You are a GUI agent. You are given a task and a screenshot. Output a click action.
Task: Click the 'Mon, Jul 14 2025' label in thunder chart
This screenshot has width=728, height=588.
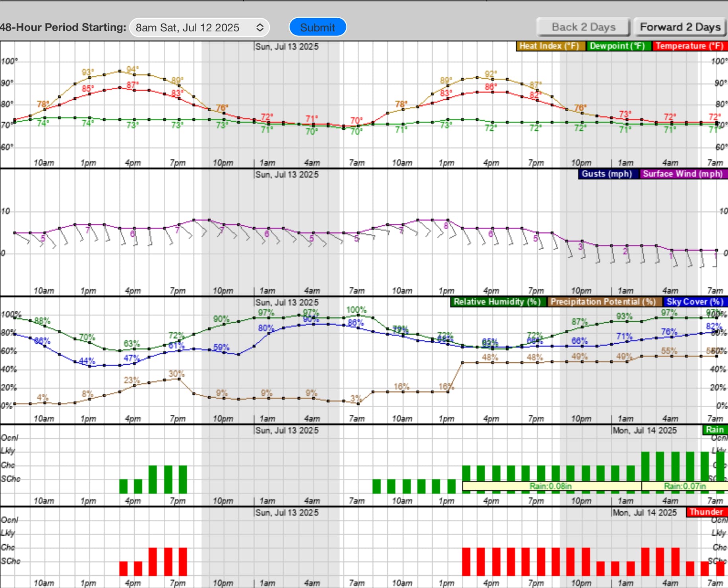coord(645,513)
